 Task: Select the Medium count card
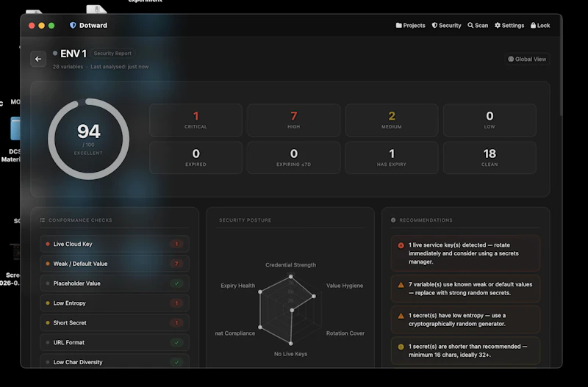tap(392, 120)
